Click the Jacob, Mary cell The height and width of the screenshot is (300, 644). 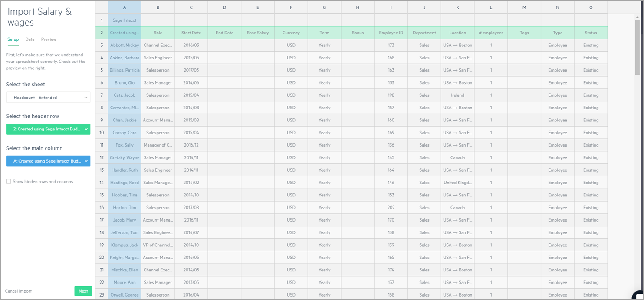125,220
